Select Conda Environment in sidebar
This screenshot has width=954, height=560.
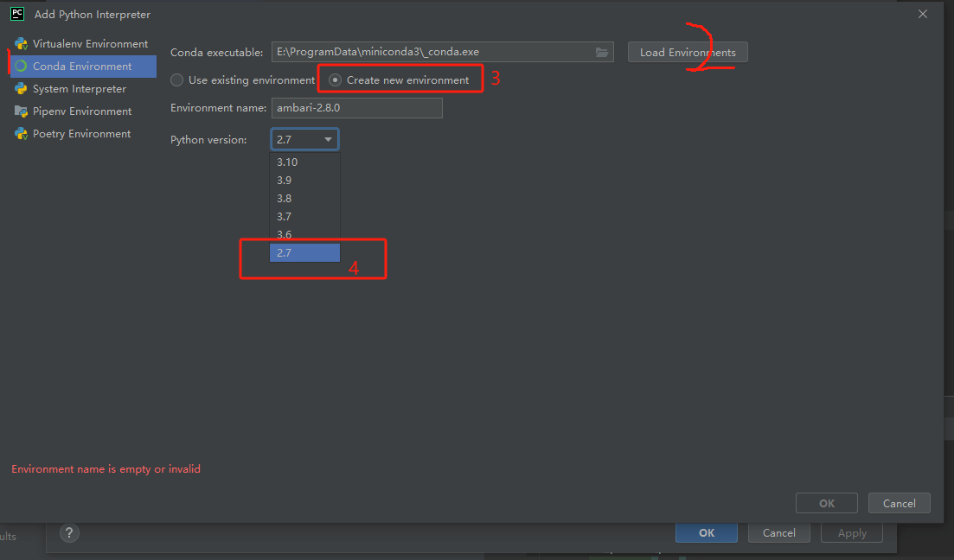coord(83,67)
